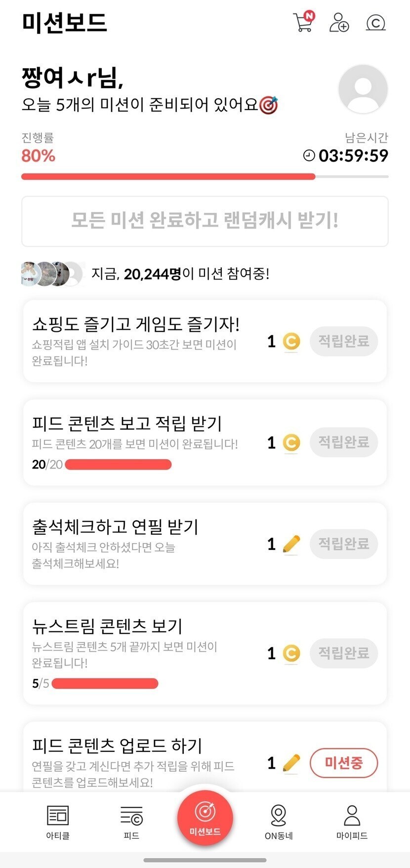Screen dimensions: 410x868
Task: Click the gold coin icon for 뉴스트림 mission
Action: click(x=291, y=654)
